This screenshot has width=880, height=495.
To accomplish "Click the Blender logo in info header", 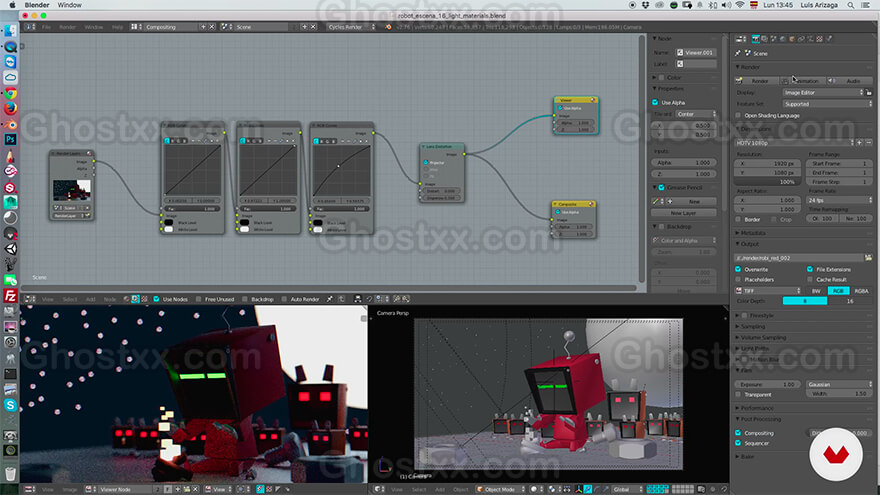I will click(388, 26).
